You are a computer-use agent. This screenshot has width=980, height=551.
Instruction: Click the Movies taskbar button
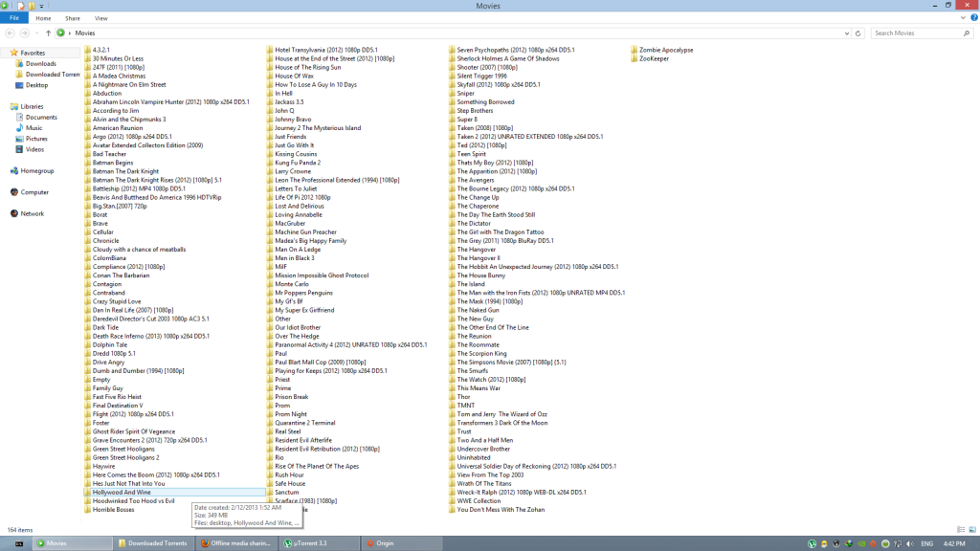pyautogui.click(x=72, y=543)
